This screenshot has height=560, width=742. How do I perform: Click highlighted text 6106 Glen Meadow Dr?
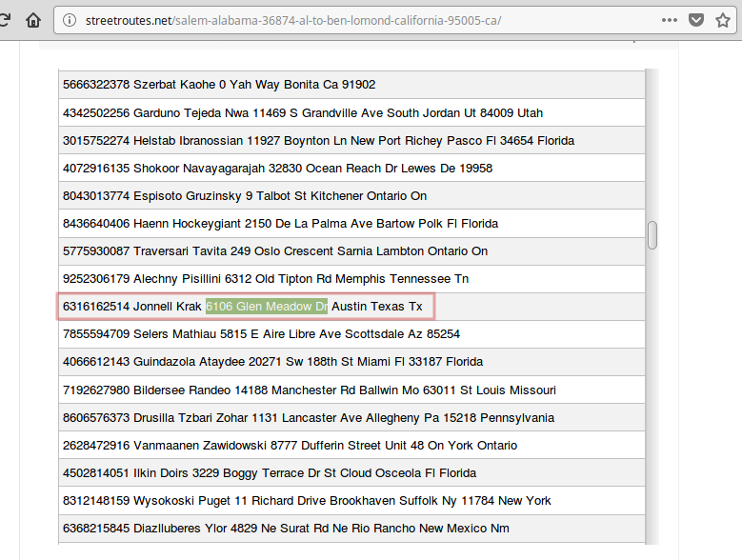[267, 307]
